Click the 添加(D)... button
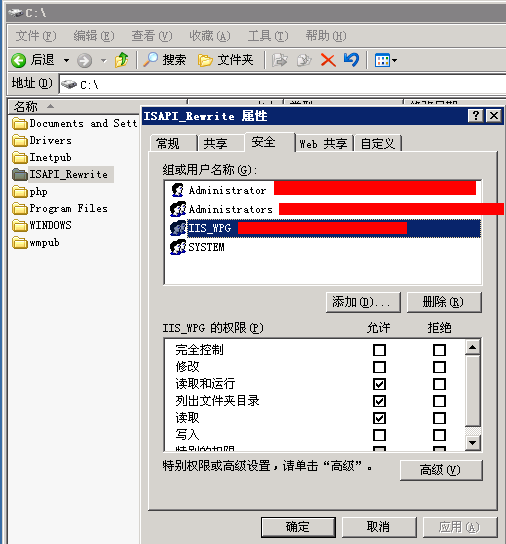506x544 pixels. coord(363,302)
